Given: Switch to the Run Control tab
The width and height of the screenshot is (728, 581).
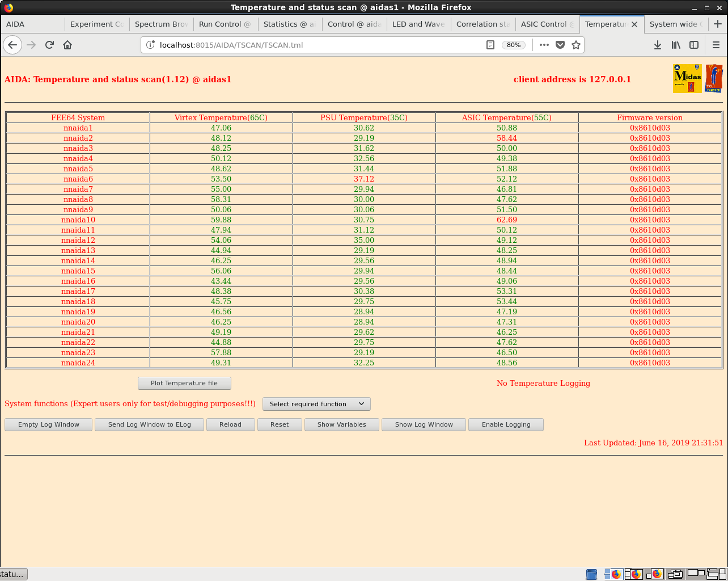Looking at the screenshot, I should point(225,24).
